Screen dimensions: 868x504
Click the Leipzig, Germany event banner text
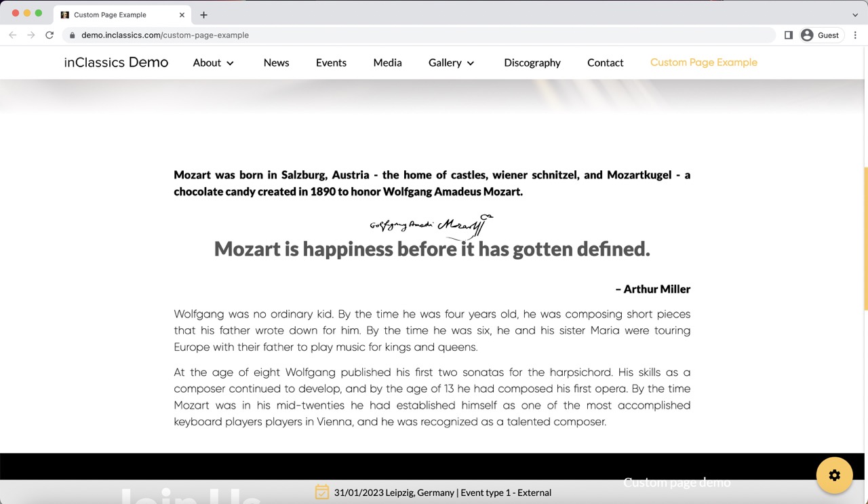(443, 492)
